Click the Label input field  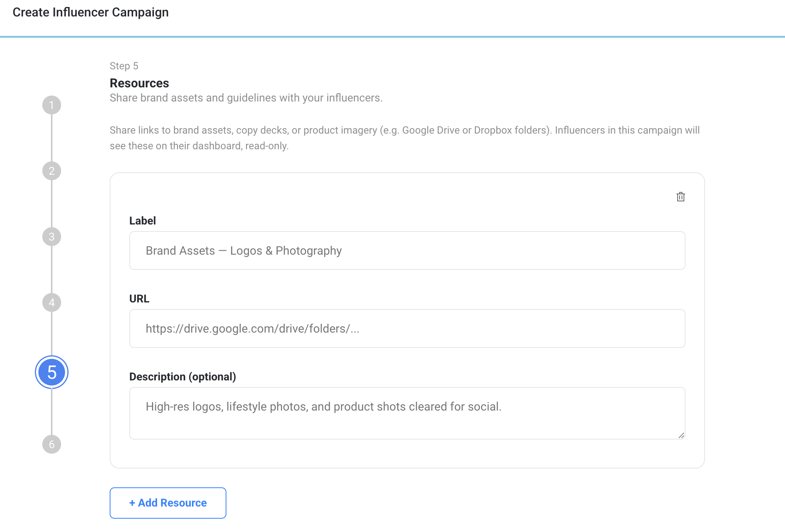click(x=407, y=251)
